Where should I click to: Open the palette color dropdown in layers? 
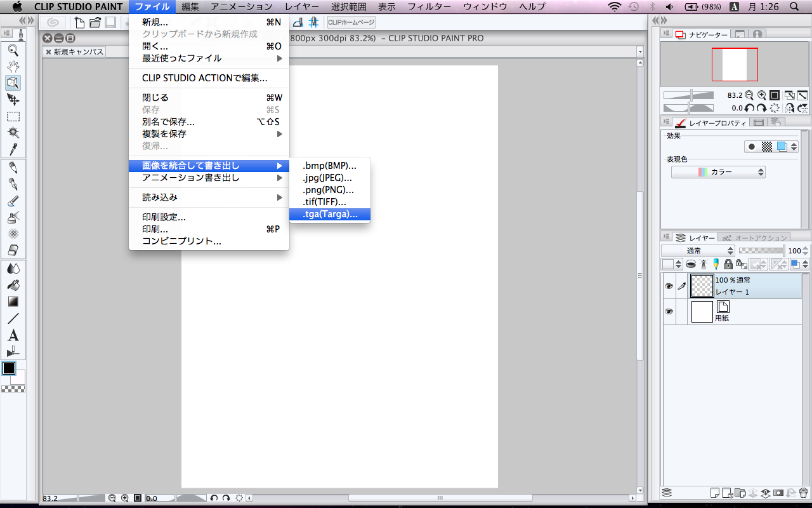[x=672, y=264]
